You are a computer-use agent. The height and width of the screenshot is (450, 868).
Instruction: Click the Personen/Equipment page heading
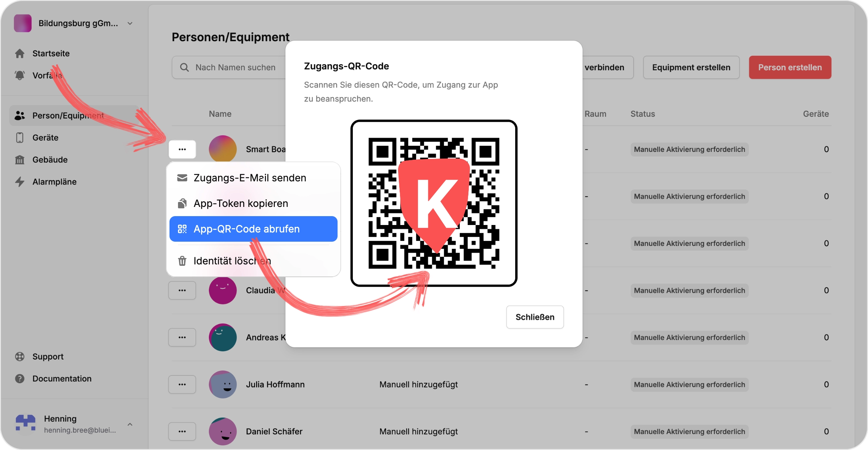coord(230,37)
